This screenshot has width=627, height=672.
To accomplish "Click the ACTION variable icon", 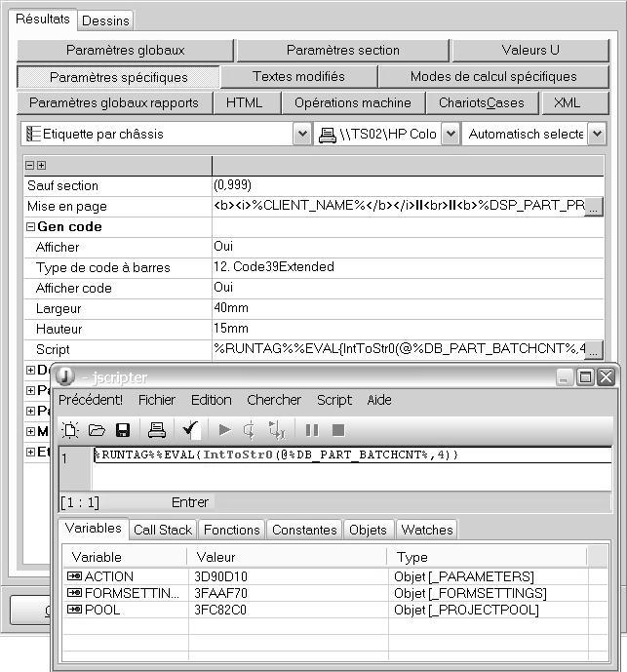I will tap(74, 576).
